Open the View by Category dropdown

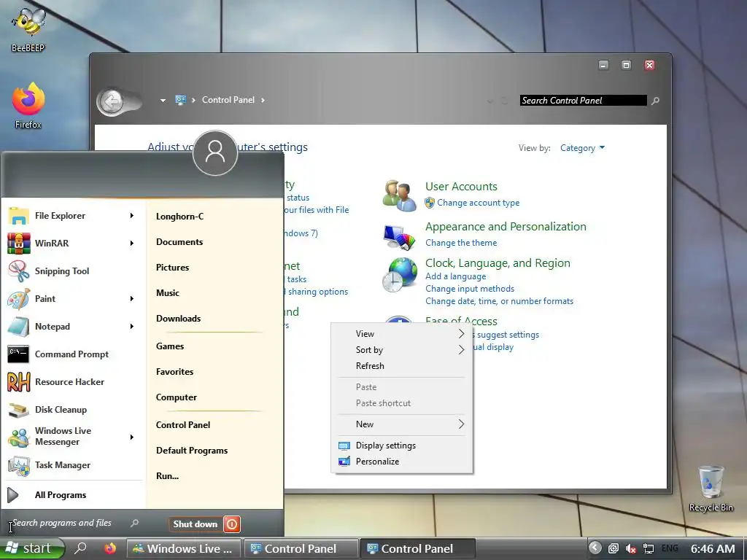582,148
